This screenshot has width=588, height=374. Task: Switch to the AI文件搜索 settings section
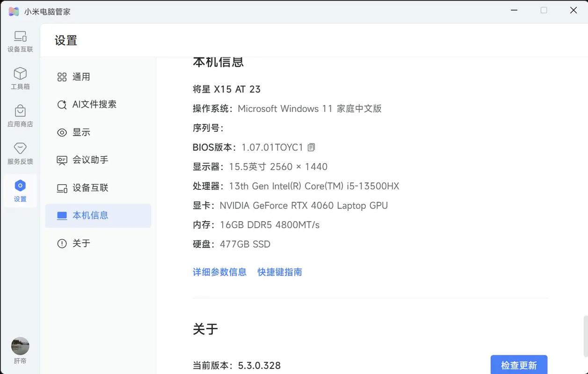click(94, 103)
